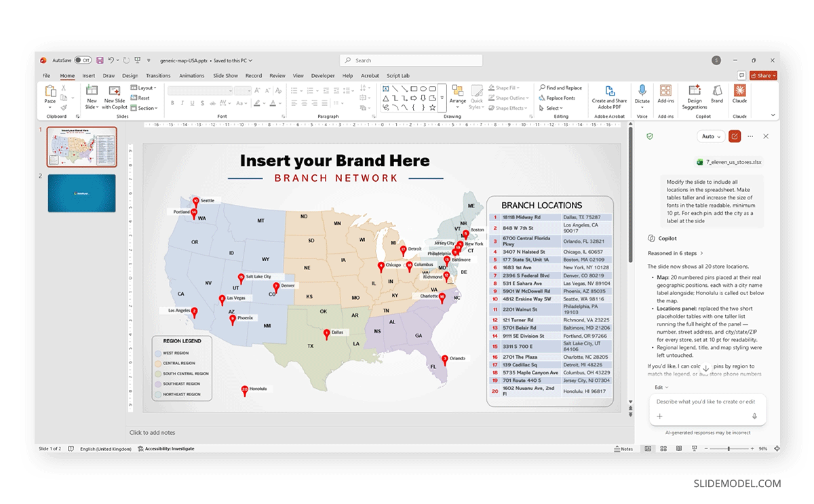Switch to the Design tab
Viewport: 814px width, 504px height.
click(x=130, y=76)
